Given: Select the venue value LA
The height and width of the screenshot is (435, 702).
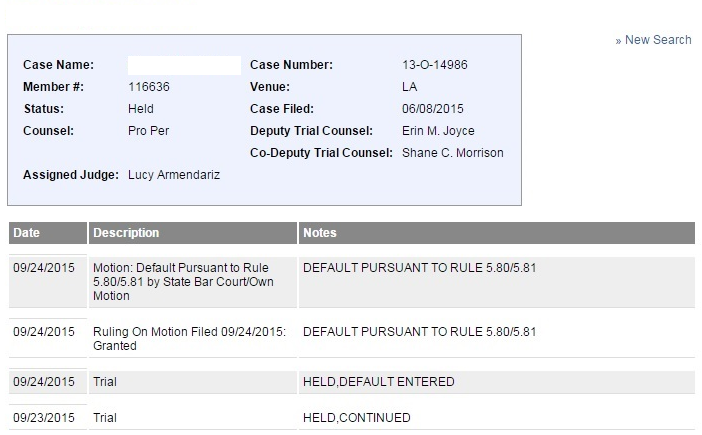Looking at the screenshot, I should [x=410, y=87].
